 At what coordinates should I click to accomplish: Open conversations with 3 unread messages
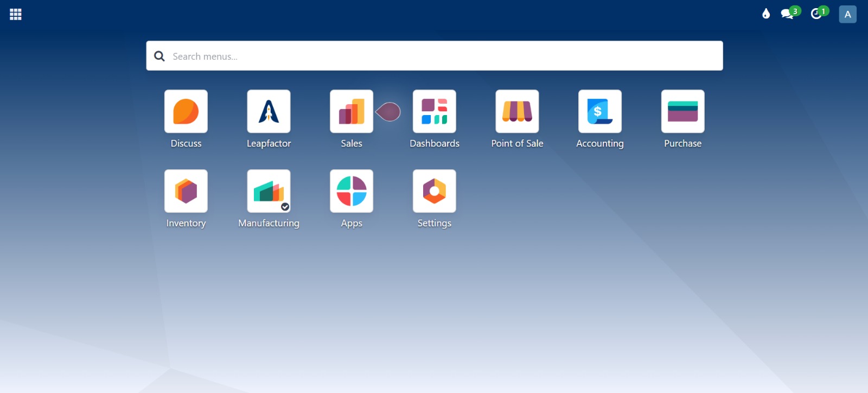click(790, 13)
